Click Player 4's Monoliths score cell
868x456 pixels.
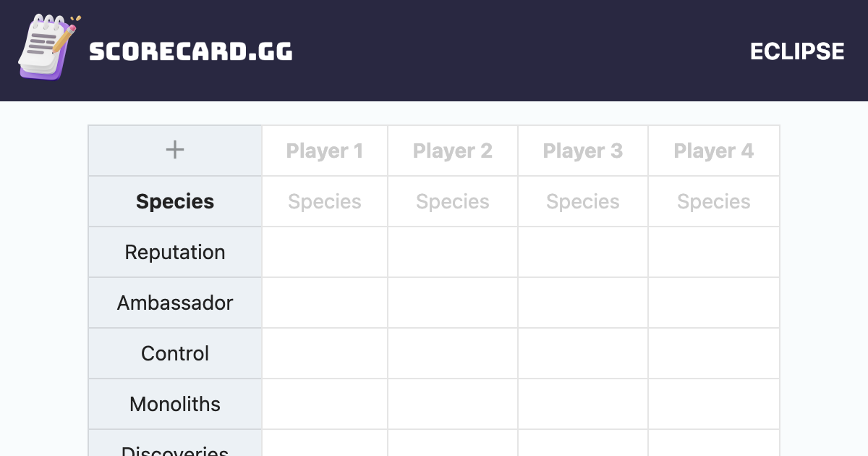(x=714, y=405)
